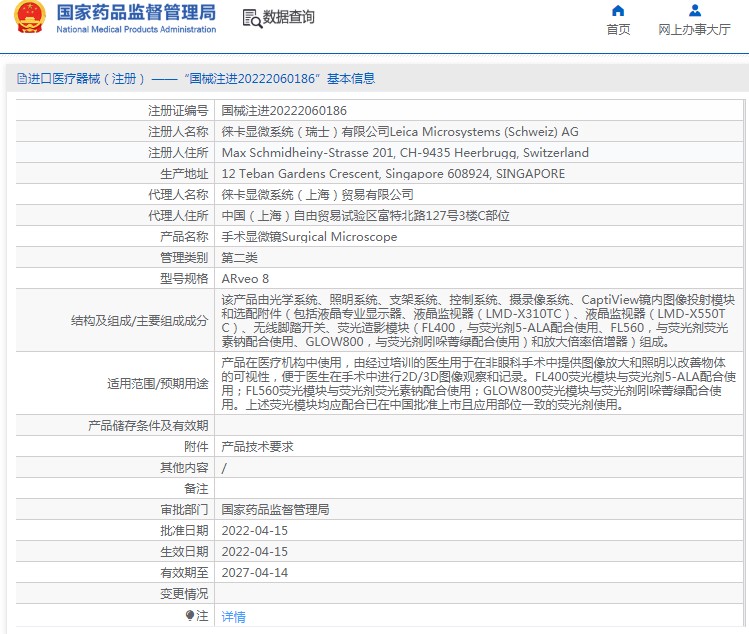Viewport: 749px width, 634px height.
Task: Click approving department value 国家药品监督管理局
Action: click(275, 509)
